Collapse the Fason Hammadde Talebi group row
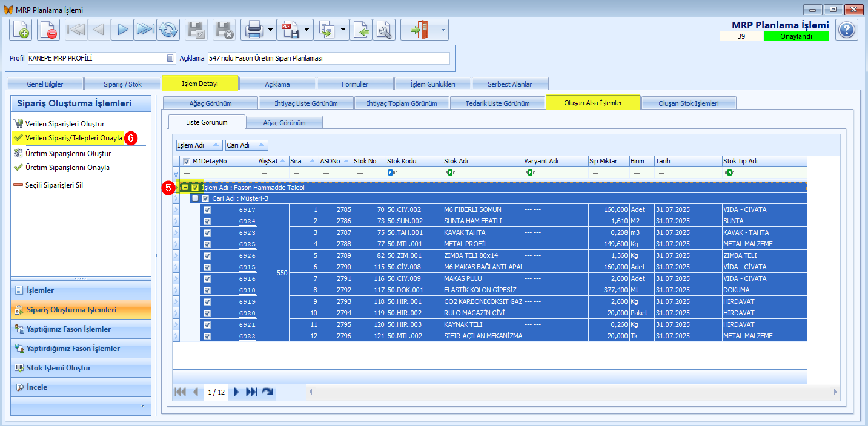The height and width of the screenshot is (426, 868). (x=185, y=188)
